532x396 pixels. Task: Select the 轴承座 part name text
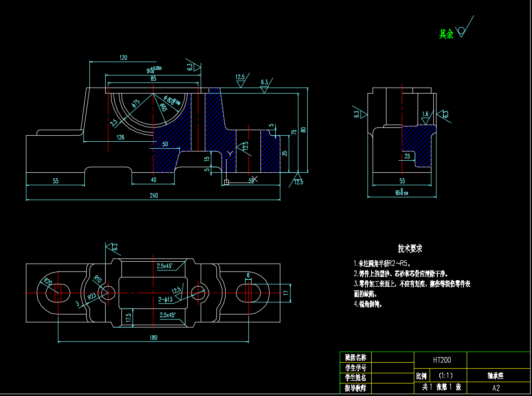495,376
